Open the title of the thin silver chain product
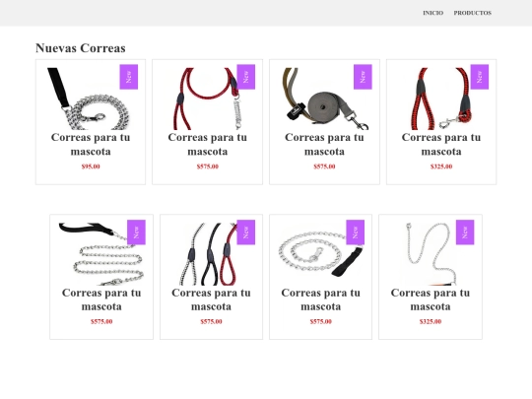 click(431, 299)
